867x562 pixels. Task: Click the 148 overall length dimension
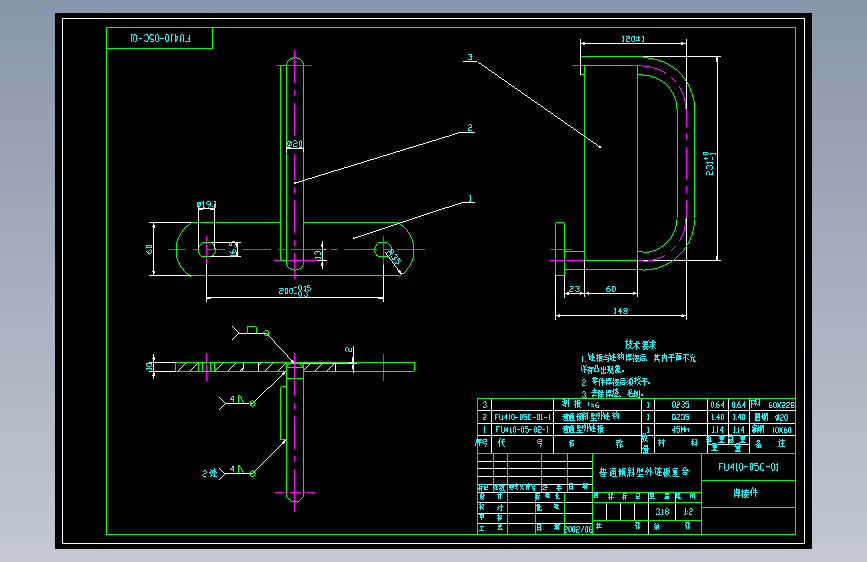[620, 311]
